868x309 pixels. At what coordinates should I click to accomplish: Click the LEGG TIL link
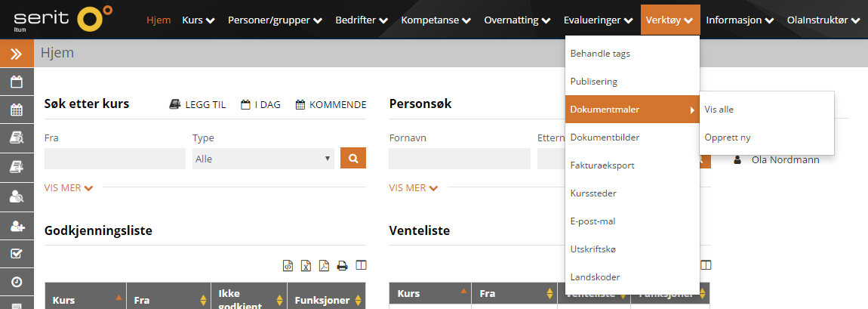(198, 105)
